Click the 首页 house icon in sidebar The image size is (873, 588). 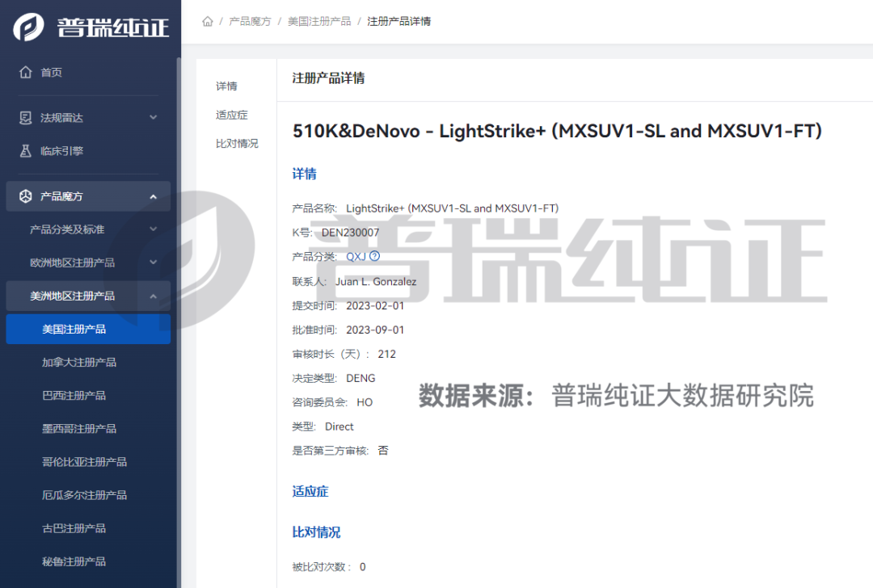click(26, 73)
